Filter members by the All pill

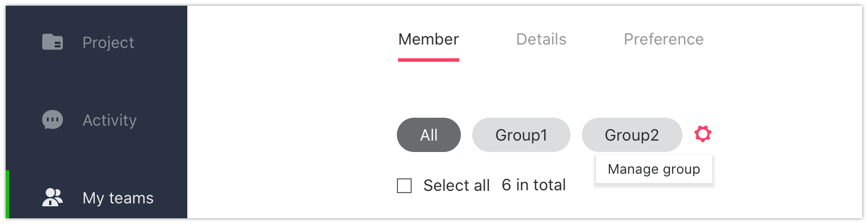(429, 135)
